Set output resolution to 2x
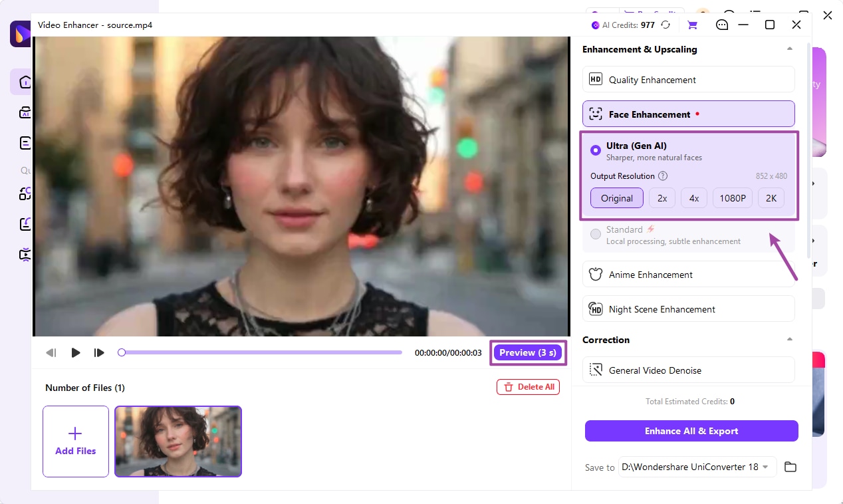The height and width of the screenshot is (504, 843). point(662,198)
